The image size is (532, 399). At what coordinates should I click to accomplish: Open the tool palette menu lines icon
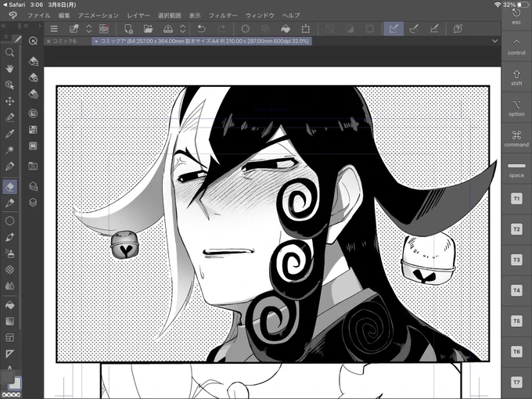pos(5,37)
